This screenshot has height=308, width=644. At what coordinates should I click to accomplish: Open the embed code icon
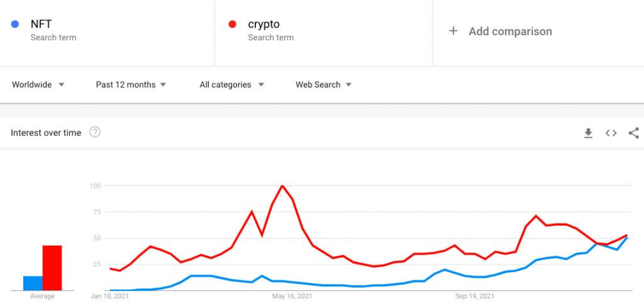[611, 133]
